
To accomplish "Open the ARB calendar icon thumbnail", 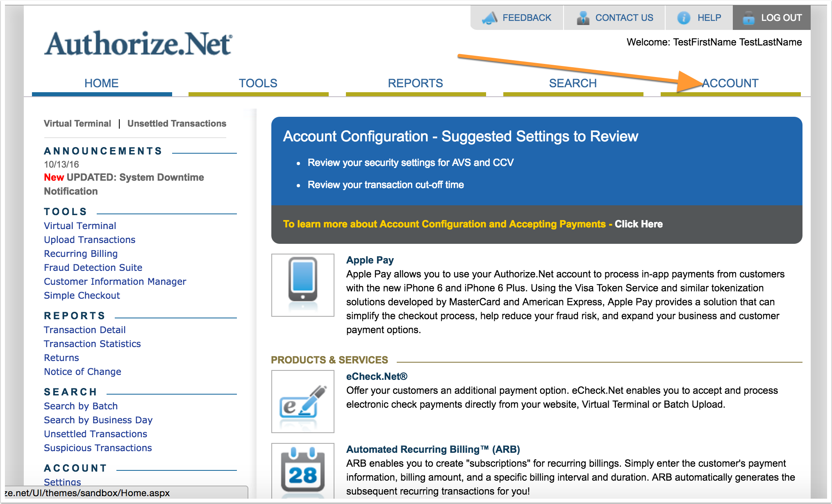I will (x=303, y=471).
